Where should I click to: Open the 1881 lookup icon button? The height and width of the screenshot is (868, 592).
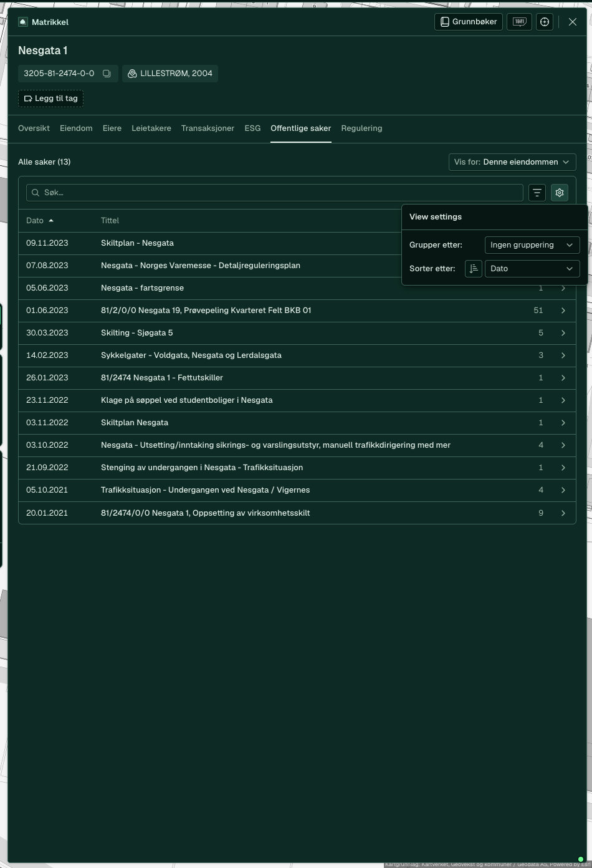[x=519, y=22]
